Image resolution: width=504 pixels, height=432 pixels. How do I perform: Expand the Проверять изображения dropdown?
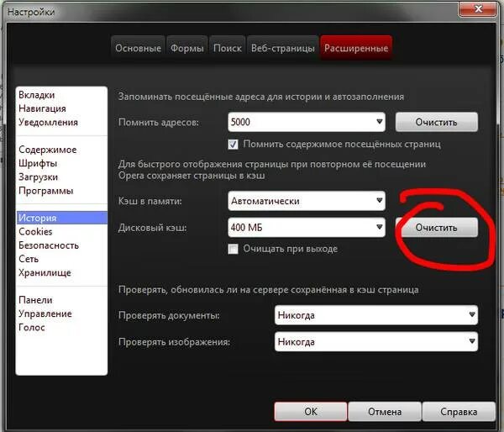376,341
